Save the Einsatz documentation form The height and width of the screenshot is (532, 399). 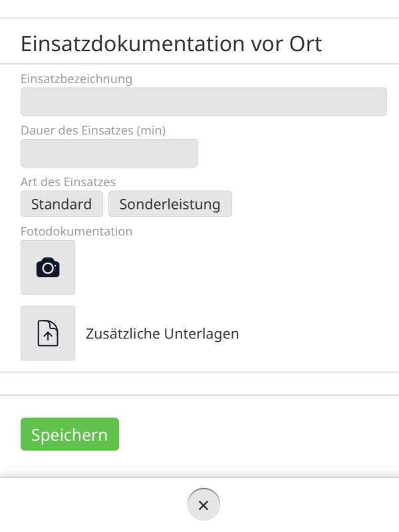[x=70, y=435]
